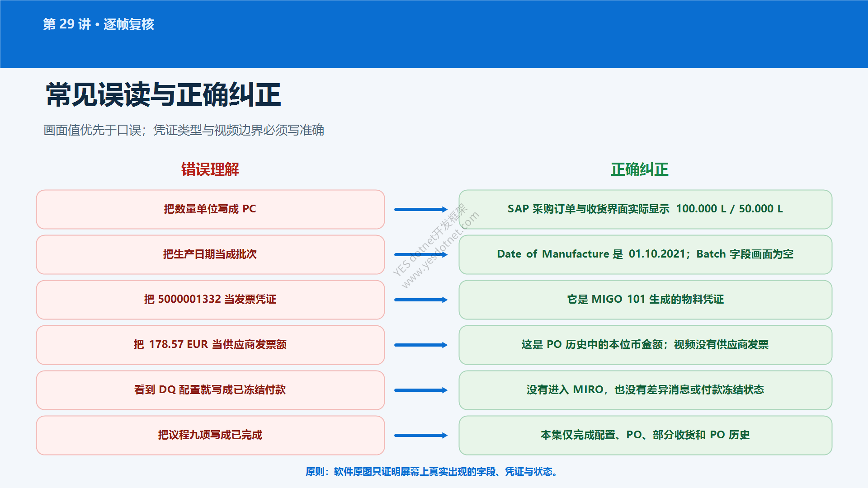Click the arrow after 把 5000001332 当发票凭证
The image size is (868, 488).
[421, 300]
